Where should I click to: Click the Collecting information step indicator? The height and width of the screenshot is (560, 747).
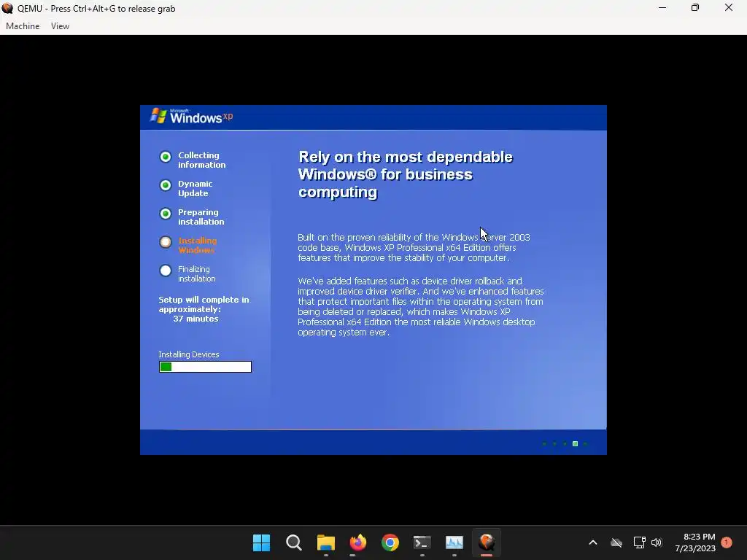pos(166,157)
